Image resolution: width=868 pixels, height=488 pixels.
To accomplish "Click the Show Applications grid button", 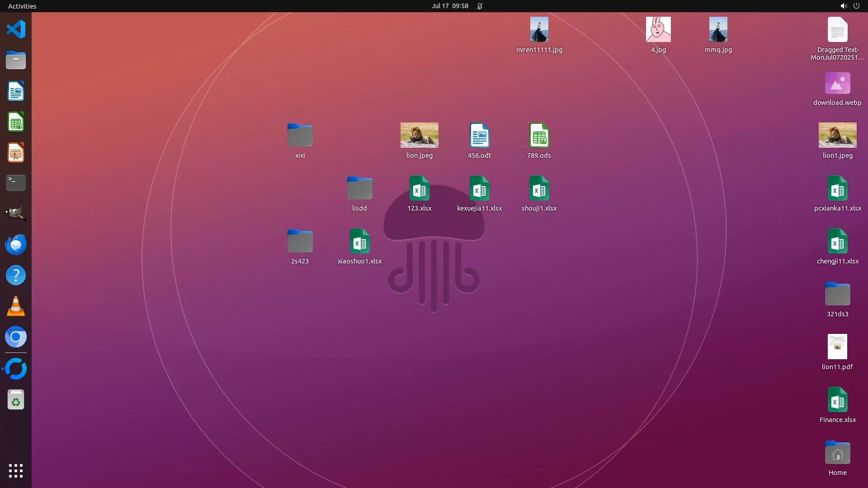I will [16, 470].
